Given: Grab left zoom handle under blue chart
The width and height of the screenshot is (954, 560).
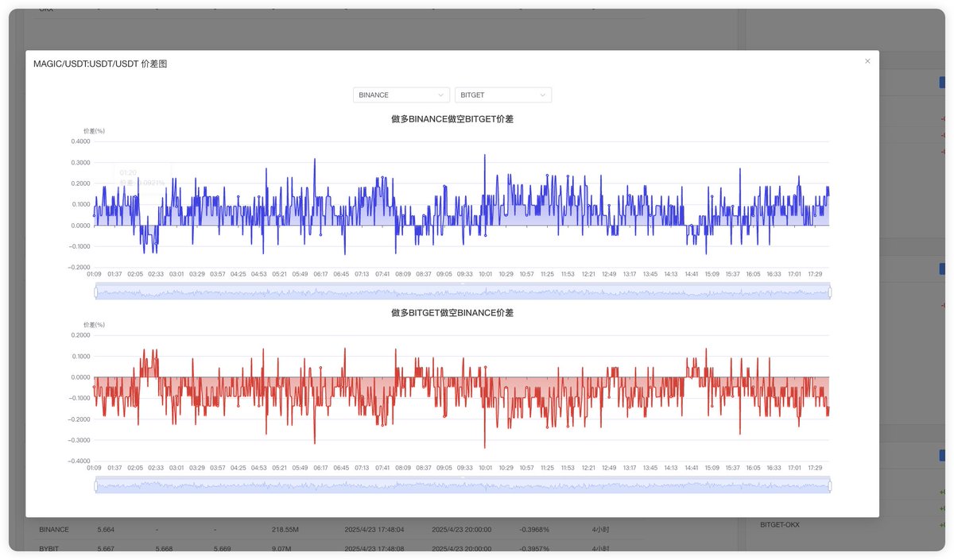Looking at the screenshot, I should pyautogui.click(x=95, y=292).
